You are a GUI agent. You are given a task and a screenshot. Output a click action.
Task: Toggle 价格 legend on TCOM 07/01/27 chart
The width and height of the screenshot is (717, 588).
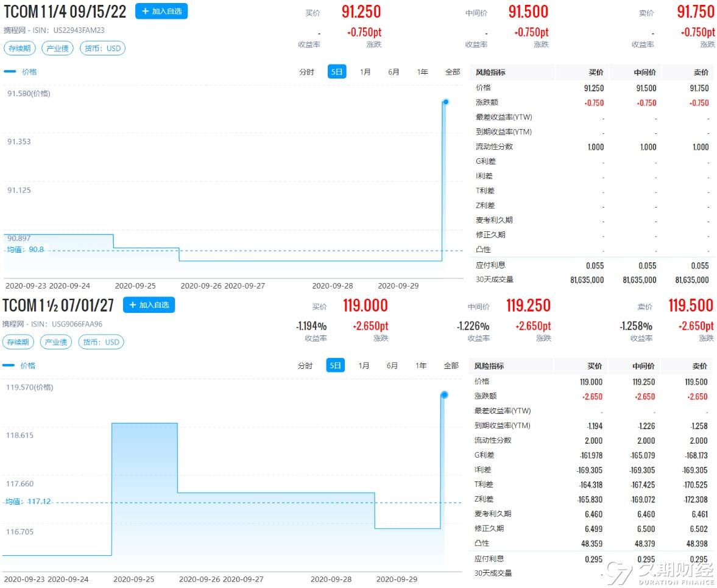19,365
